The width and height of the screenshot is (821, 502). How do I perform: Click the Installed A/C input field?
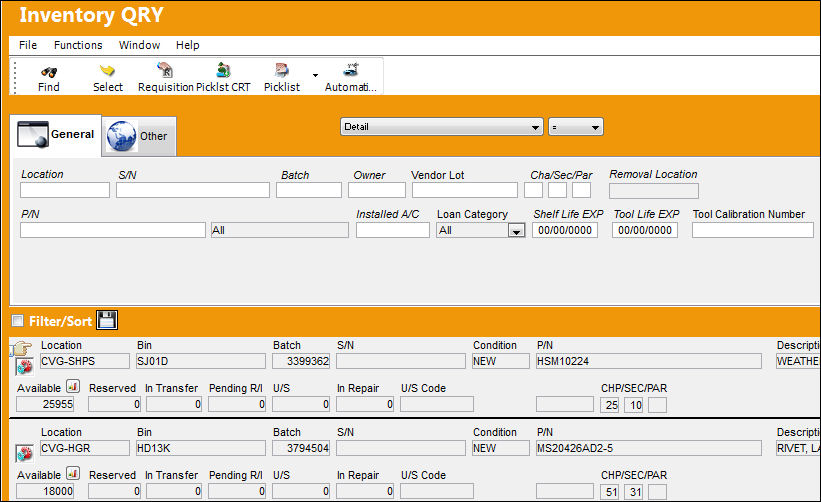[x=393, y=230]
